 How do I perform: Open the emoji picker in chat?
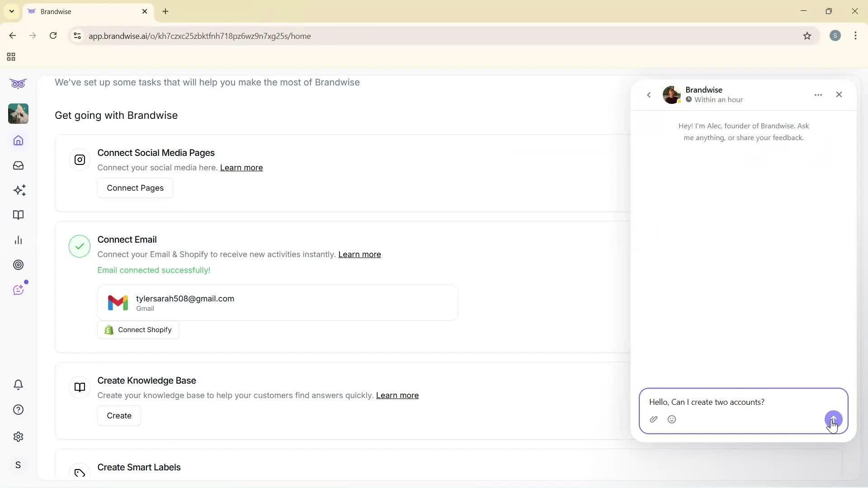point(672,419)
